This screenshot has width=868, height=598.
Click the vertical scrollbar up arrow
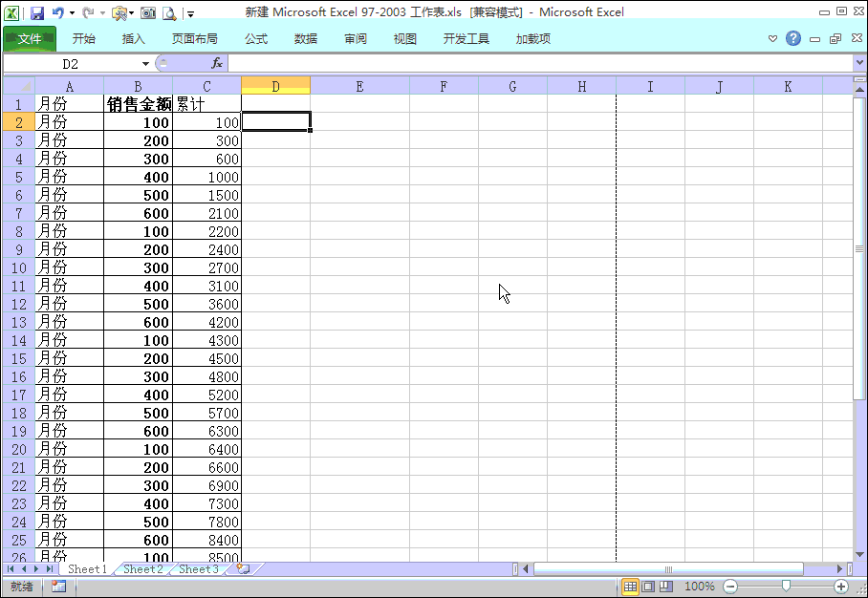pos(859,89)
